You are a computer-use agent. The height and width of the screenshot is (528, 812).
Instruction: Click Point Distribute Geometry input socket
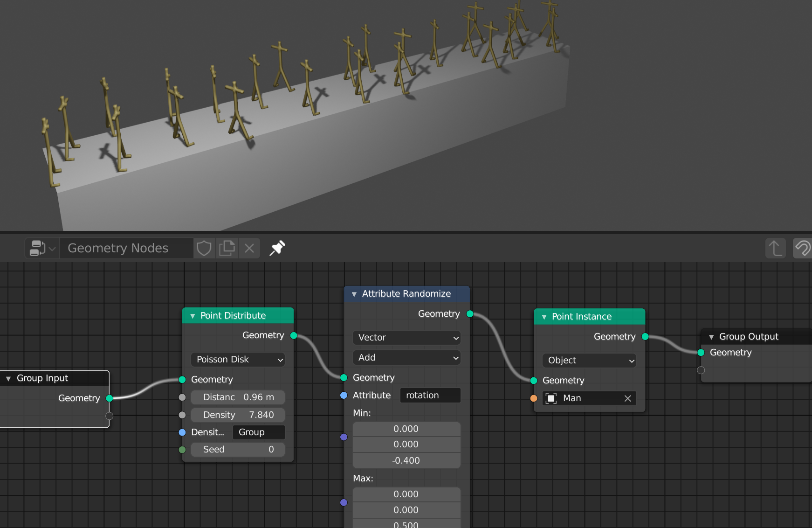(182, 380)
